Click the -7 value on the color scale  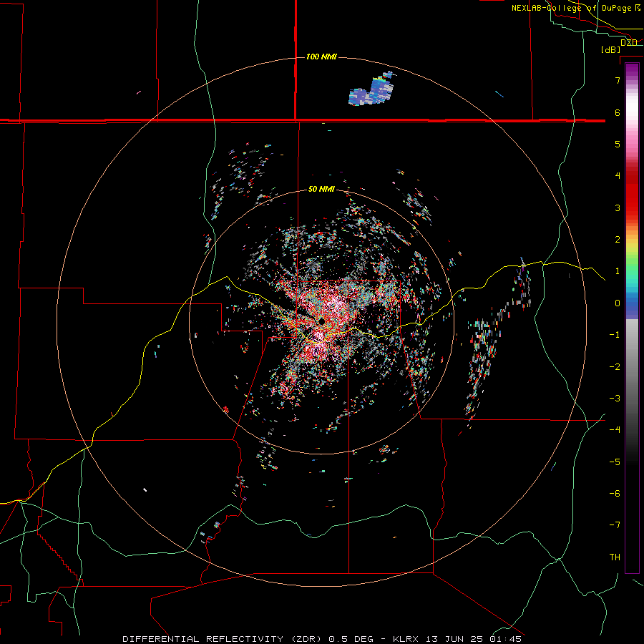pyautogui.click(x=615, y=525)
